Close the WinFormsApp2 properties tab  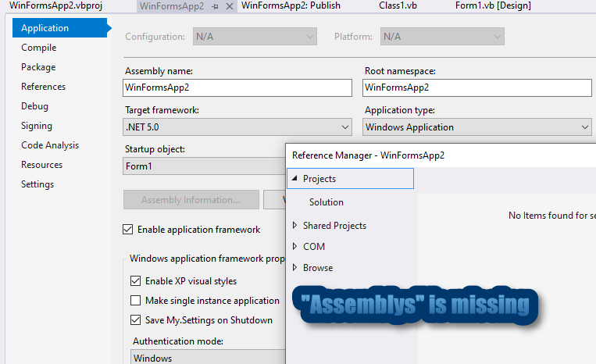[230, 6]
